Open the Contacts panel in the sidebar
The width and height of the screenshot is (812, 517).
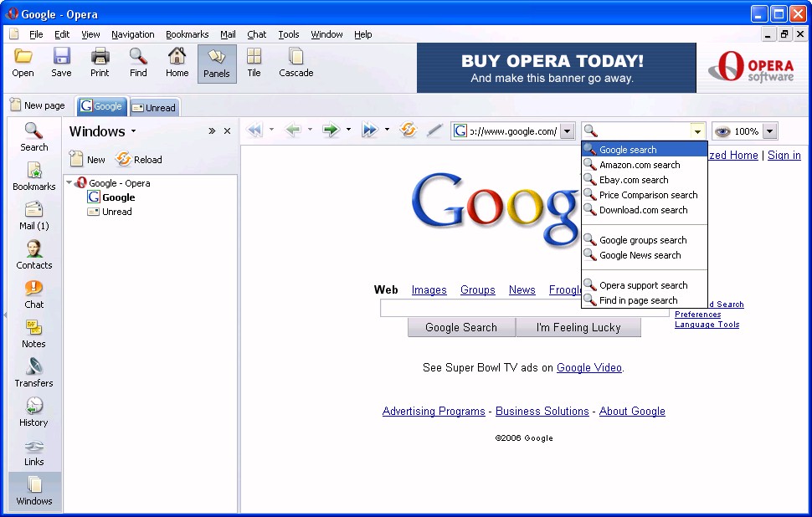(34, 254)
